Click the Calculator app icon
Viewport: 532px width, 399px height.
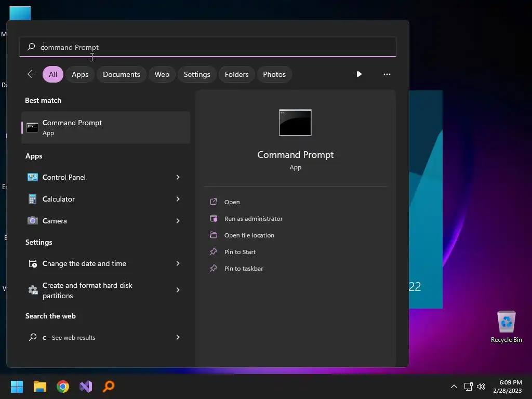click(33, 199)
